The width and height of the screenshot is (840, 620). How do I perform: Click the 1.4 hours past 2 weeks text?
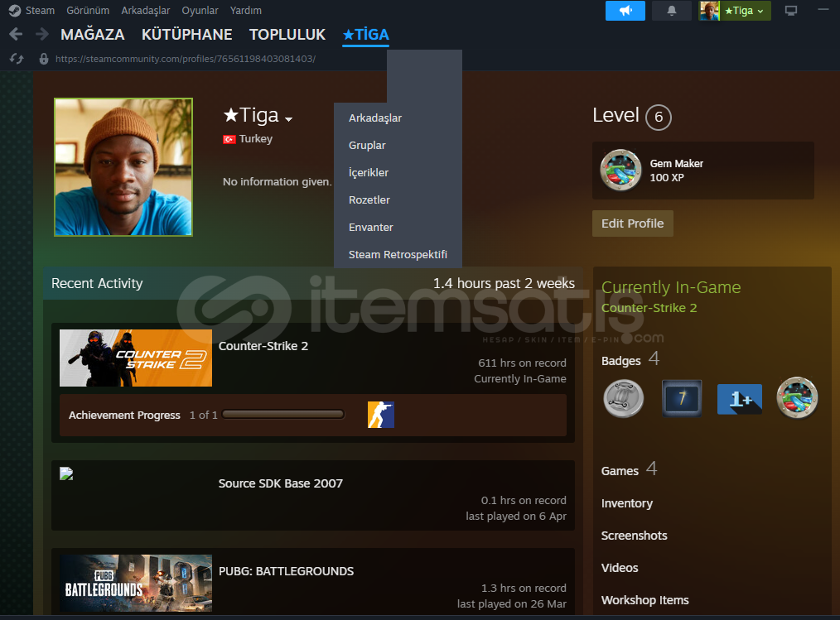504,283
